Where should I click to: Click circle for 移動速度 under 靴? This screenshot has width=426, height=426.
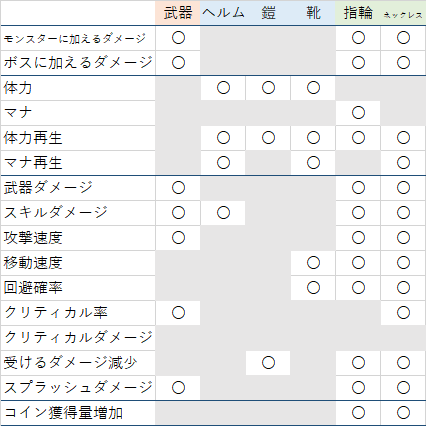click(x=313, y=263)
